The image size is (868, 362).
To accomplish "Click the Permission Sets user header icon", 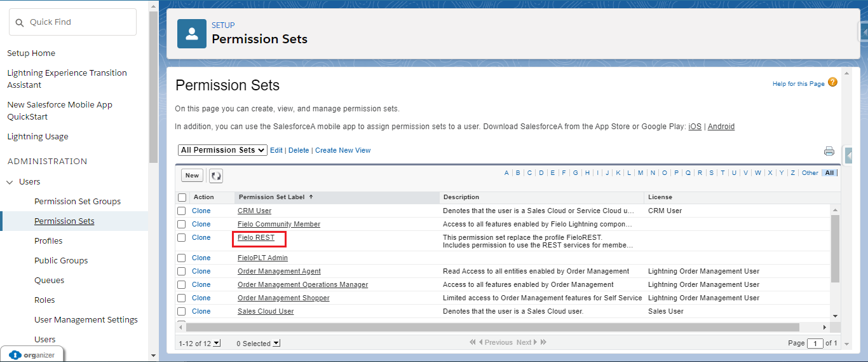I will tap(192, 34).
